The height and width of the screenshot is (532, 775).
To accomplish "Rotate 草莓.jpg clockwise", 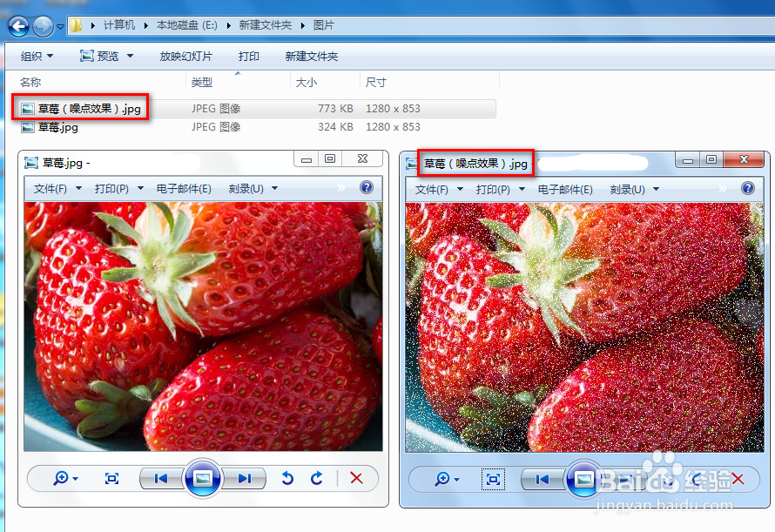I will coord(315,478).
